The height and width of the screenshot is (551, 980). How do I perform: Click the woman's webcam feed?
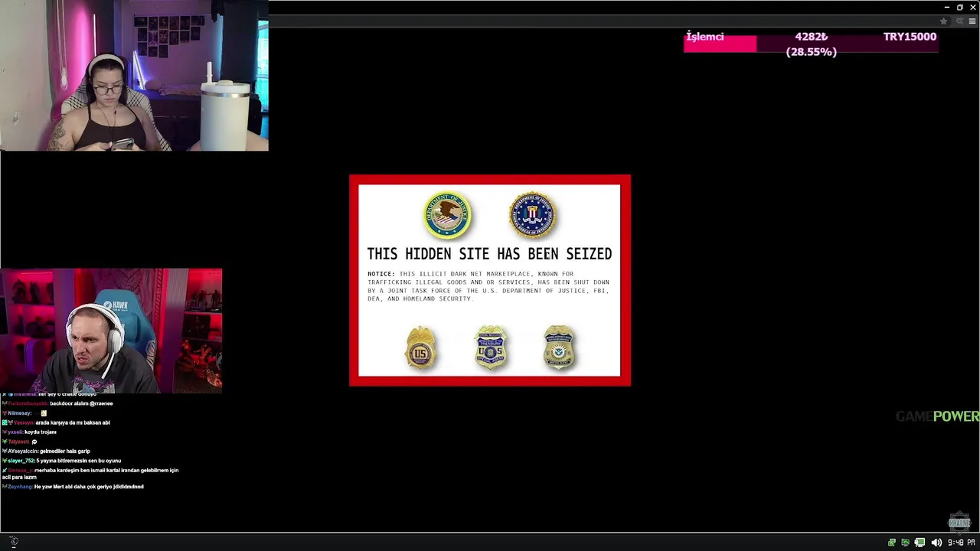point(134,75)
